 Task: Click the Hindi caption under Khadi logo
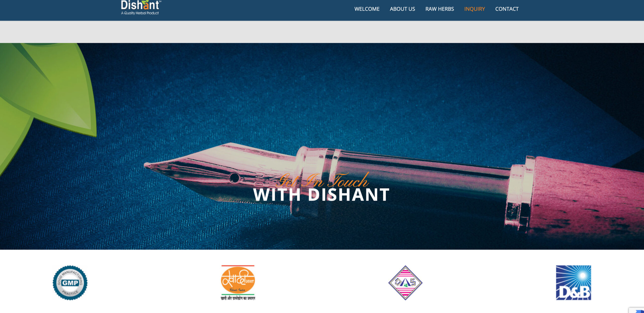click(x=238, y=298)
